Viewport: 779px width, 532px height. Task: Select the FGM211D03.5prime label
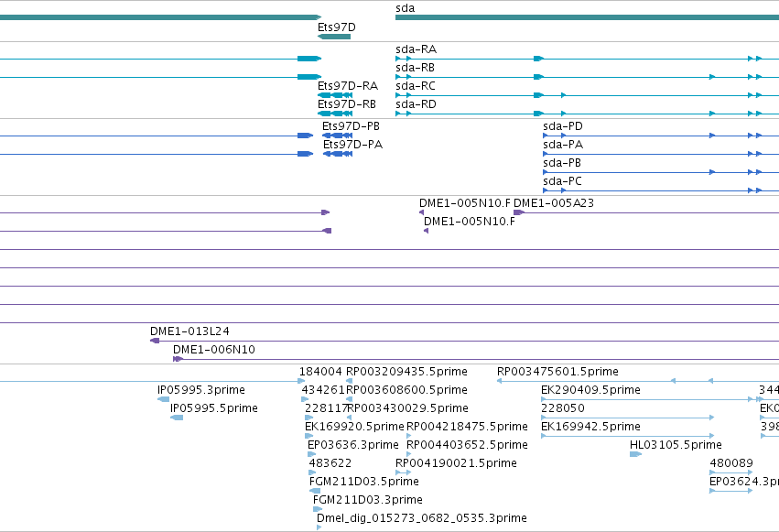point(364,482)
